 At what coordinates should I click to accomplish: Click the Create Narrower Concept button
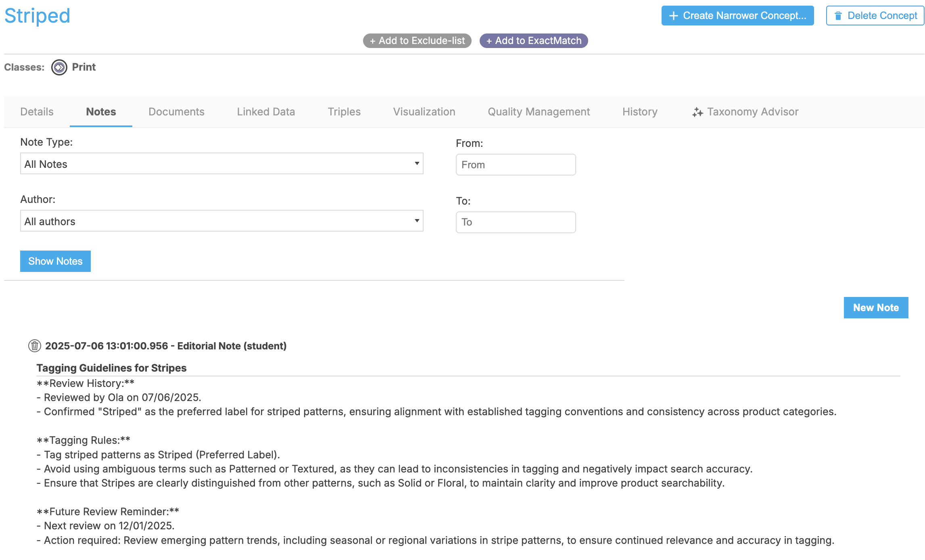pos(737,16)
